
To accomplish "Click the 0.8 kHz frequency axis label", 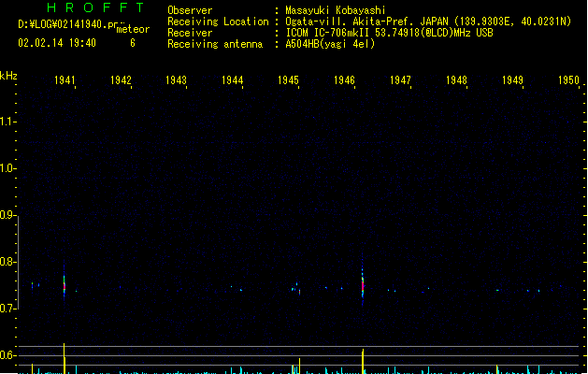I will (x=7, y=262).
